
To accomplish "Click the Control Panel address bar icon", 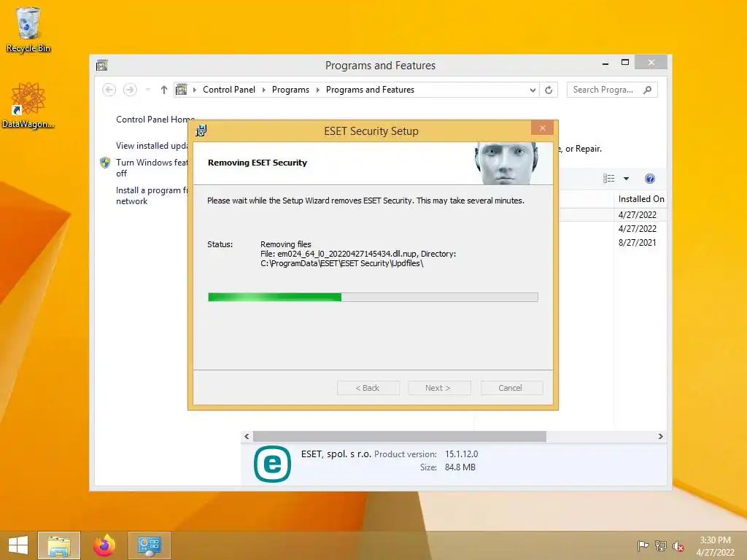I will pos(182,90).
